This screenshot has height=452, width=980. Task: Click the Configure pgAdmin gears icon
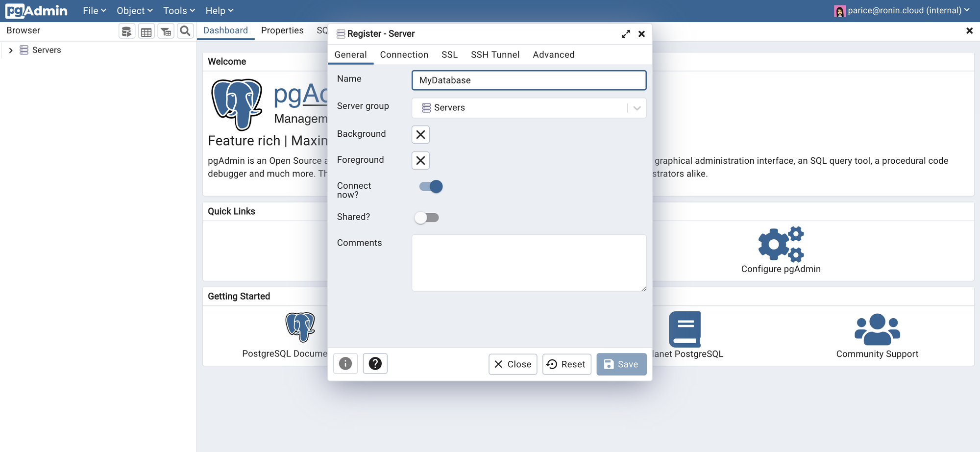781,244
